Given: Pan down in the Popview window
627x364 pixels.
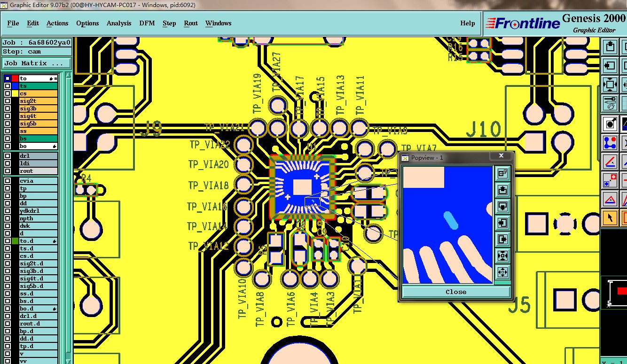Looking at the screenshot, I should click(x=502, y=207).
